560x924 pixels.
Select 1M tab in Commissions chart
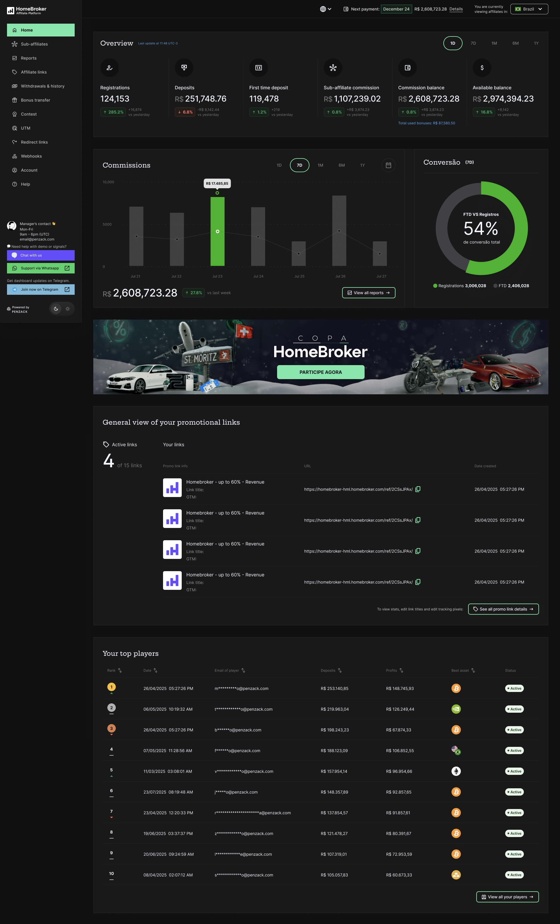320,165
